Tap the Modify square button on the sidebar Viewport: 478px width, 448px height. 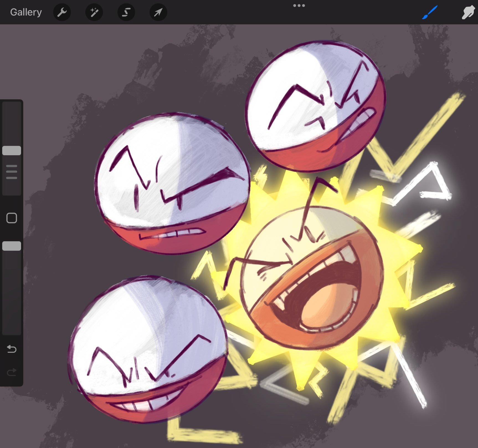(11, 218)
